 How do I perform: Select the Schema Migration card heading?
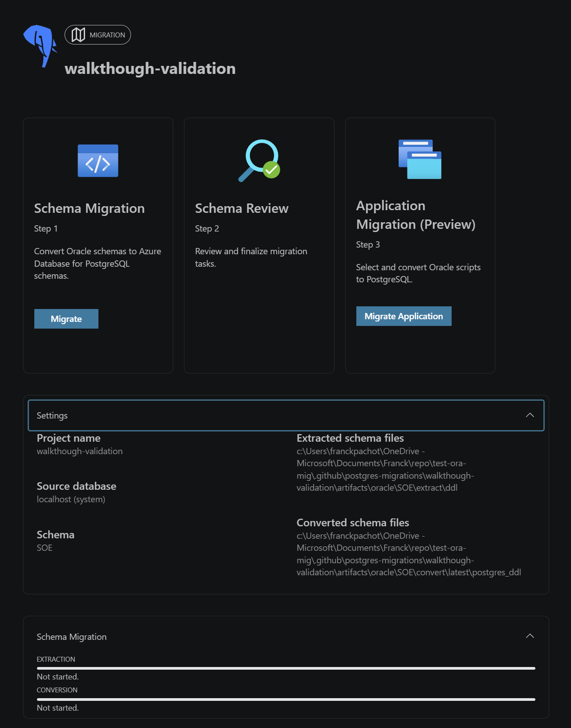tap(90, 208)
